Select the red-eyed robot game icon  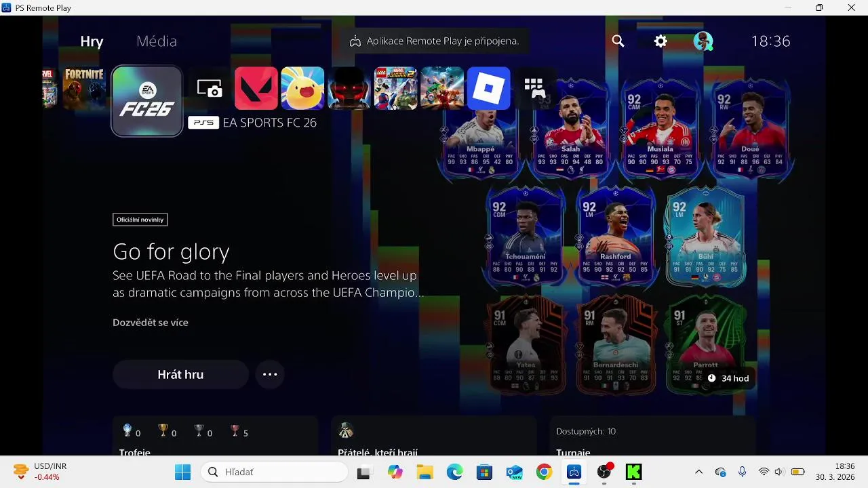349,88
